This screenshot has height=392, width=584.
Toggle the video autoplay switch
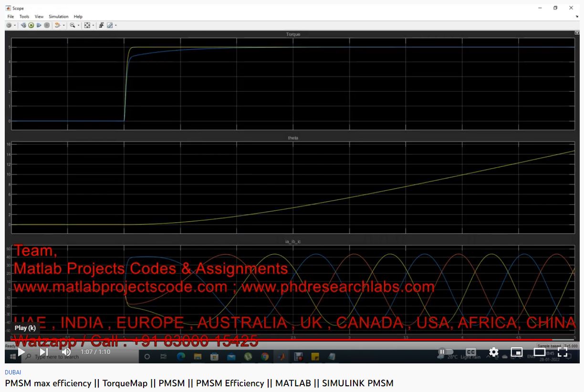tap(446, 352)
